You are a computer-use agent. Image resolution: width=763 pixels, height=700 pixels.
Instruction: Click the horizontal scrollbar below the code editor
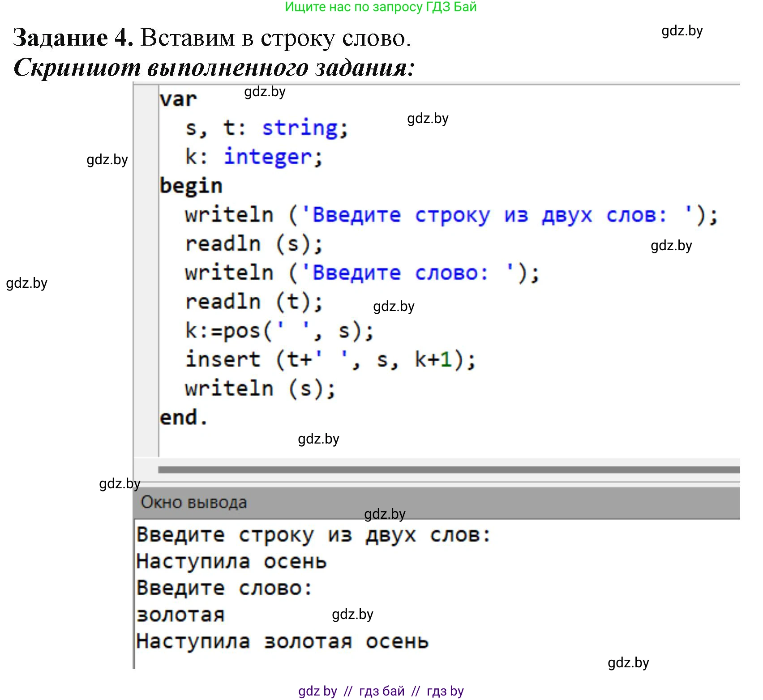(x=448, y=470)
